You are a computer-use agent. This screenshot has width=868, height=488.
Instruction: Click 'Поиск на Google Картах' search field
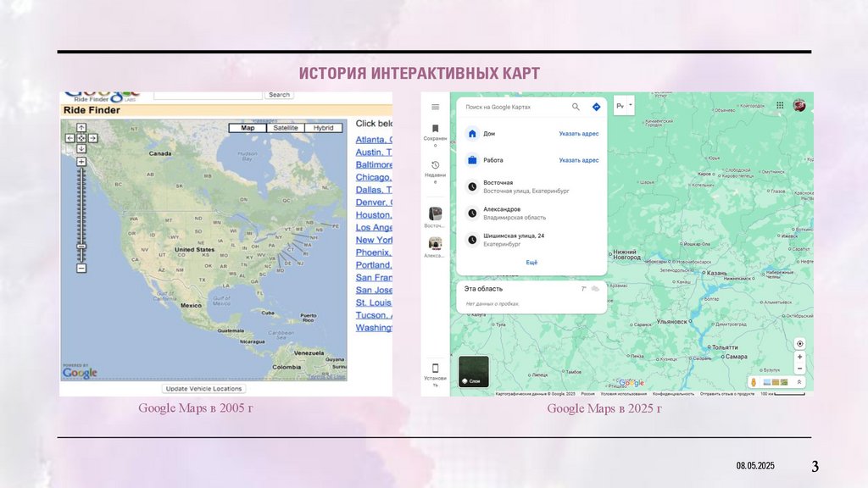pos(515,107)
